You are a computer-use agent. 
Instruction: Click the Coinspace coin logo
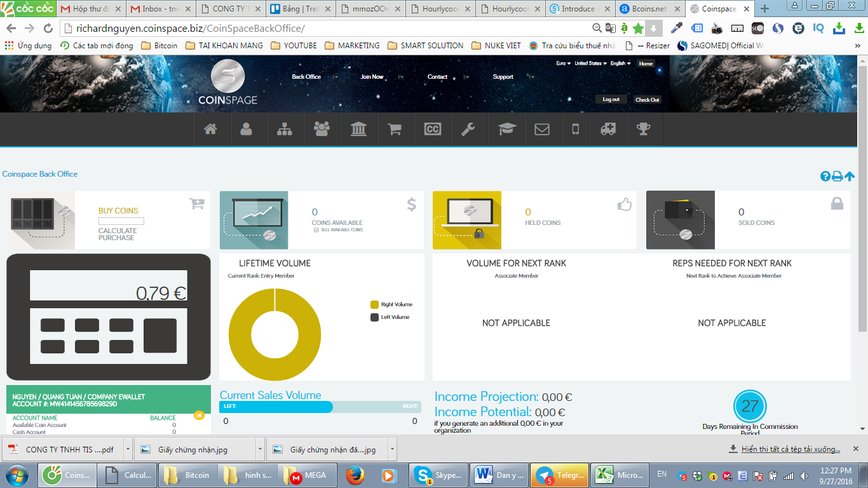[227, 76]
